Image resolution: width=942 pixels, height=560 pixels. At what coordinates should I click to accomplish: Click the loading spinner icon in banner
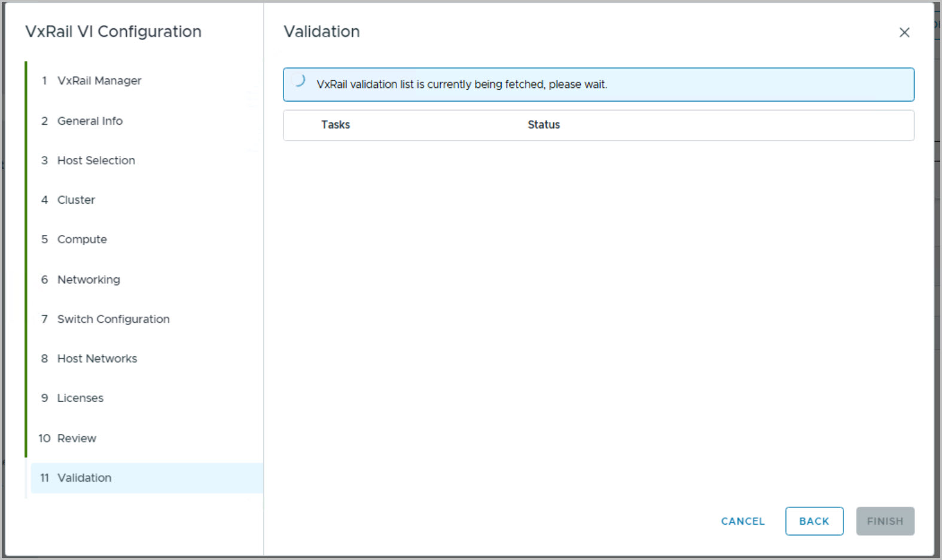[x=299, y=81]
